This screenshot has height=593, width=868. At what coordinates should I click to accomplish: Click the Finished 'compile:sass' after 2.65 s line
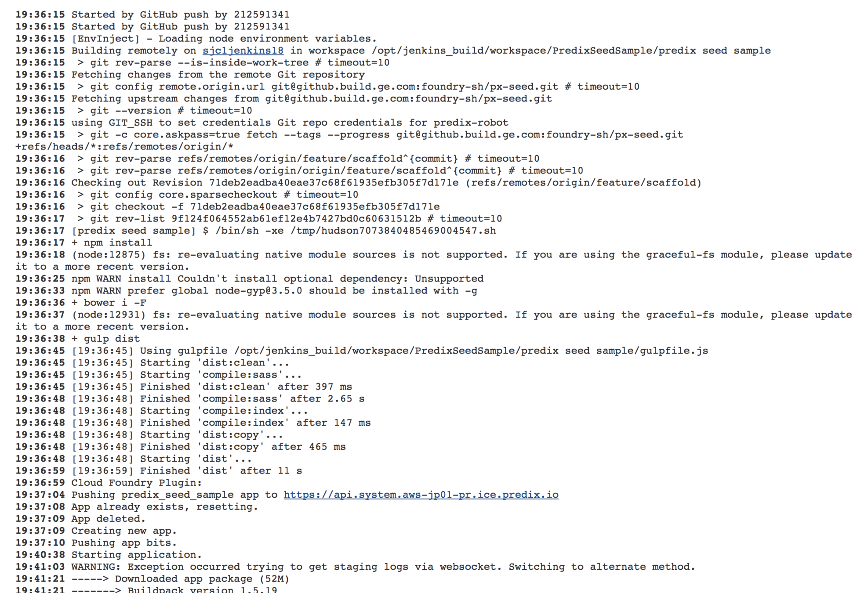[190, 398]
